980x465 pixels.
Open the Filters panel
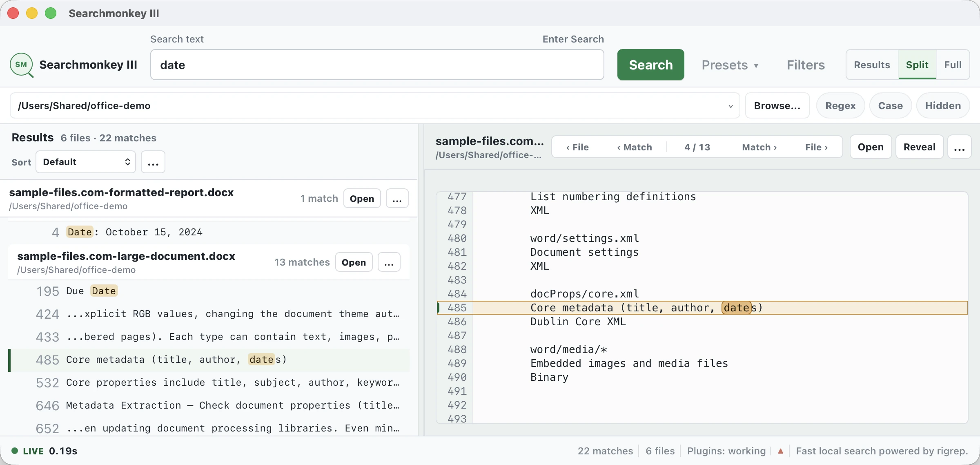(x=806, y=65)
